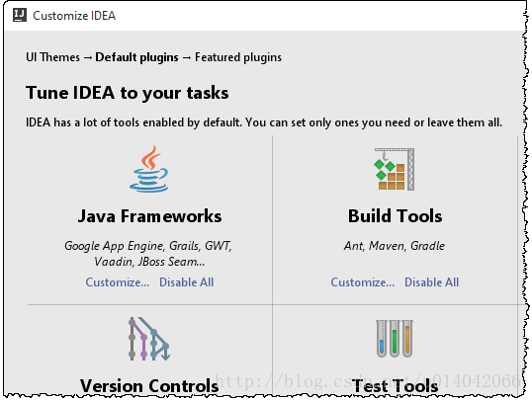The image size is (532, 401).
Task: Click the Version Controls heading
Action: point(149,386)
